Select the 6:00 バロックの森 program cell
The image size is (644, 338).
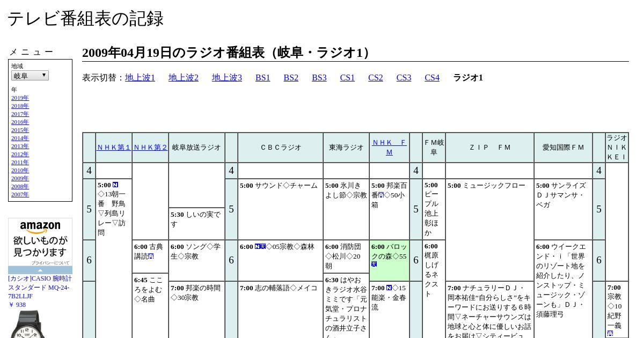389,260
